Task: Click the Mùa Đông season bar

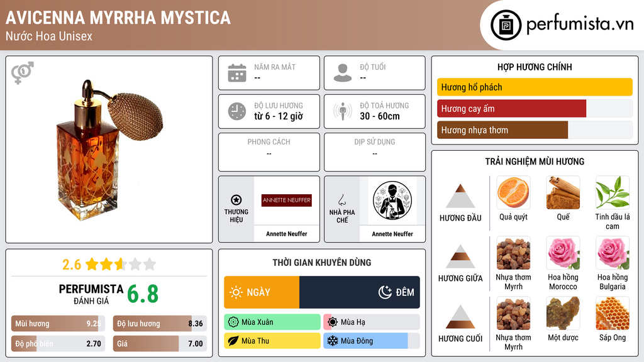Action: click(372, 341)
